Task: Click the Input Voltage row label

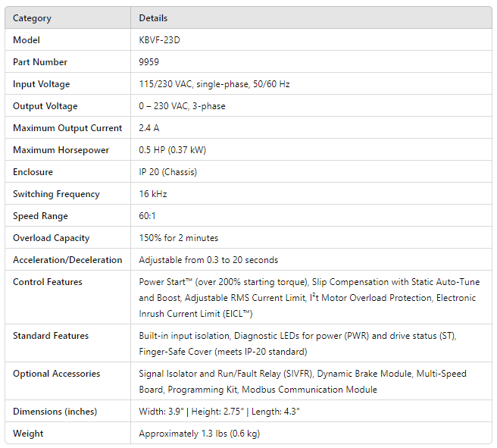Action: click(x=41, y=84)
